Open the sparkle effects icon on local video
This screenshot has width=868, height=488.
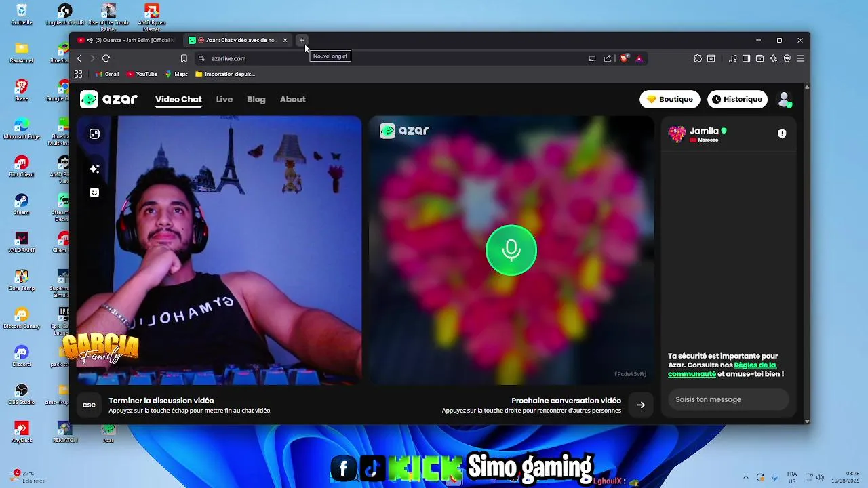pyautogui.click(x=94, y=169)
